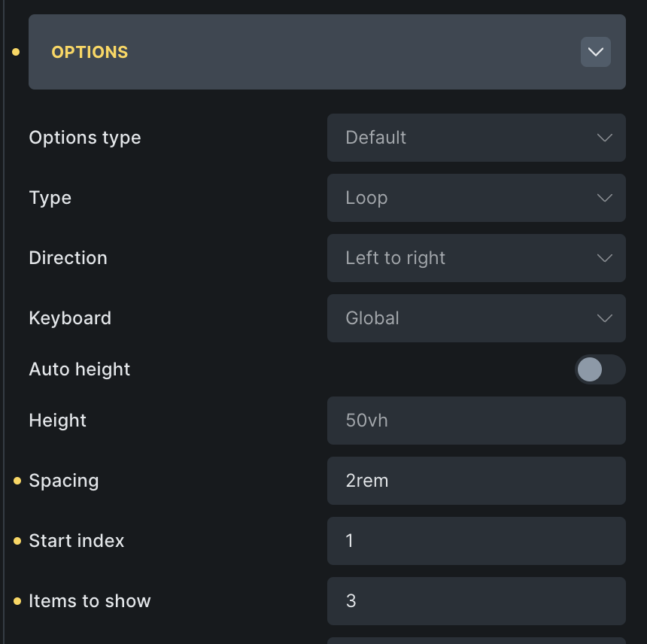The image size is (647, 644).
Task: Click the yellow dot beside Spacing
Action: point(17,481)
